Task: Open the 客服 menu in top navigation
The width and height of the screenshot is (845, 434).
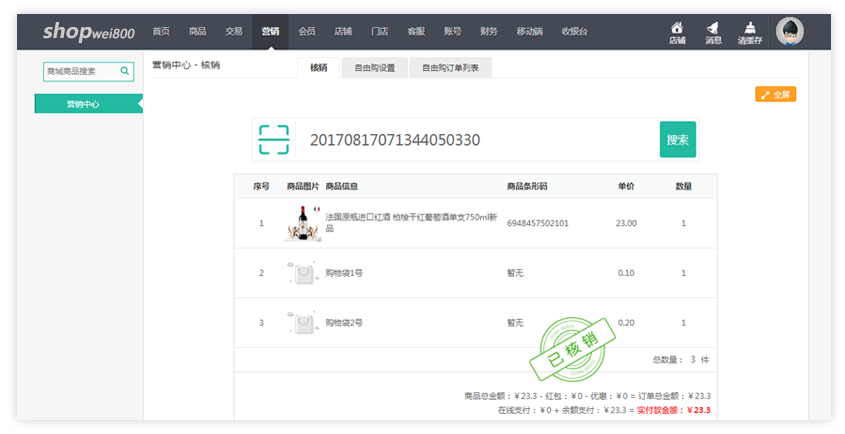Action: (x=416, y=31)
